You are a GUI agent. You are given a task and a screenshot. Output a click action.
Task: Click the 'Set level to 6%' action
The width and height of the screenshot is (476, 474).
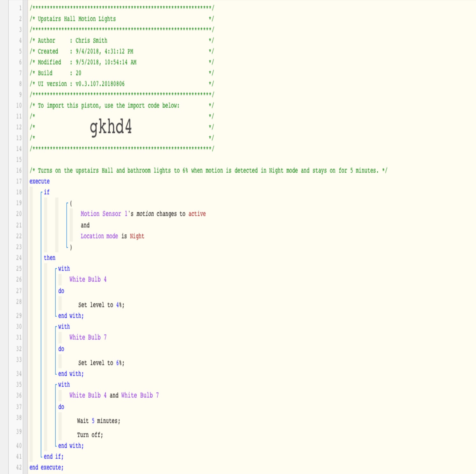pos(101,363)
